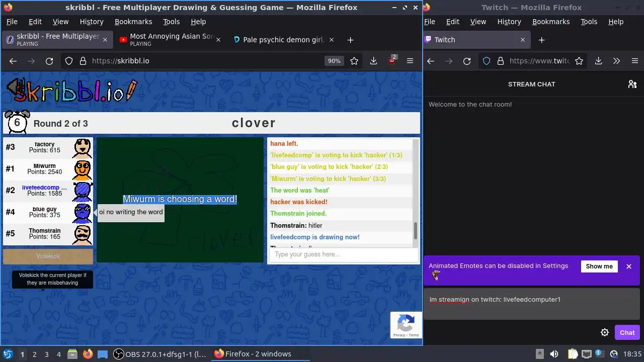Viewport: 644px width, 362px height.
Task: Open the Twitch chat community users icon
Action: (632, 84)
